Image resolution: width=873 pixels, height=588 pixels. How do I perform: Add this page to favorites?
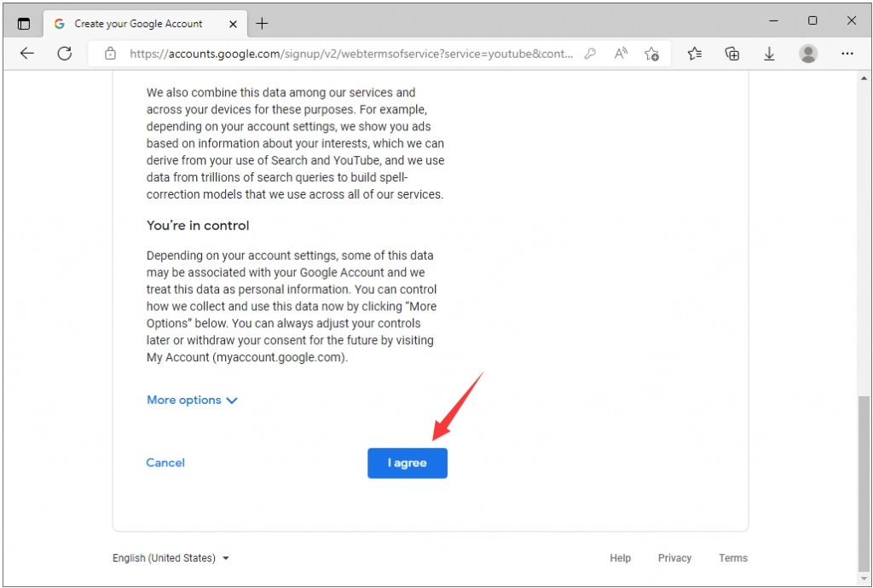coord(652,54)
